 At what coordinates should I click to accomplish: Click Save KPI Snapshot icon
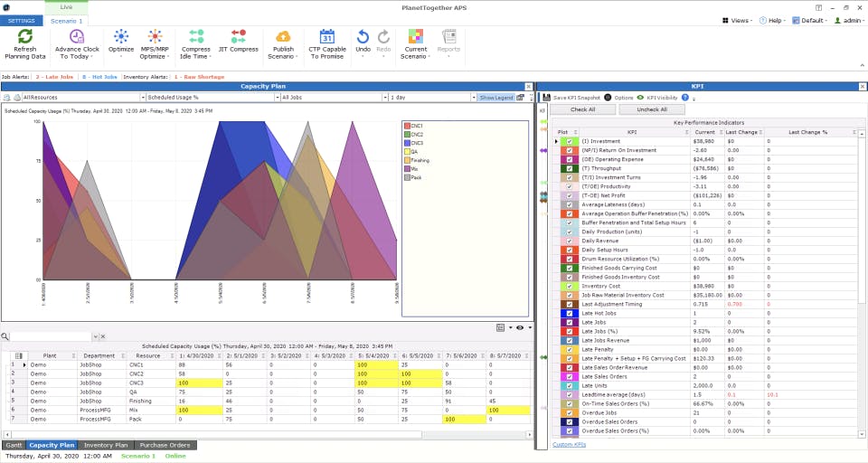coord(546,98)
